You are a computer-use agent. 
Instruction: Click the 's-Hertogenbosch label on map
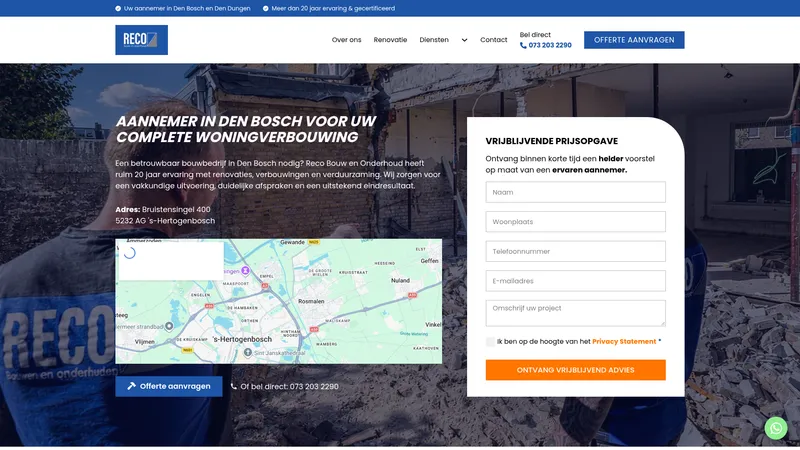[x=242, y=339]
